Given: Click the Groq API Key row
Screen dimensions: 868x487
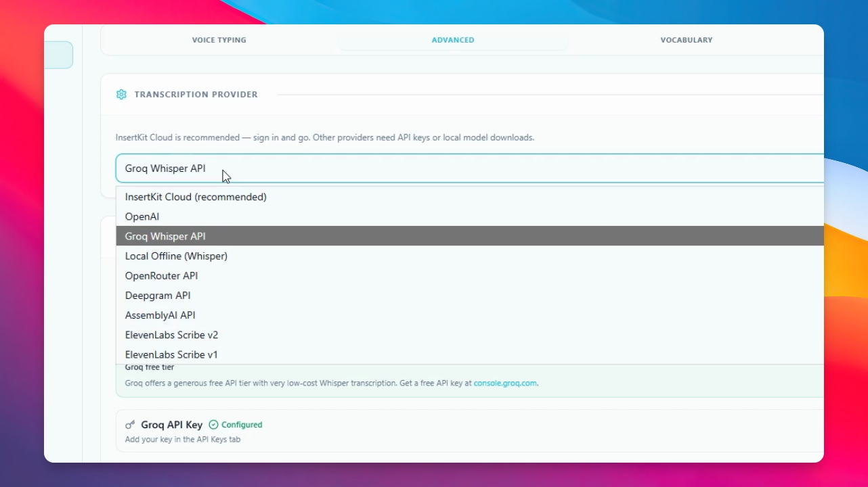Looking at the screenshot, I should 470,431.
